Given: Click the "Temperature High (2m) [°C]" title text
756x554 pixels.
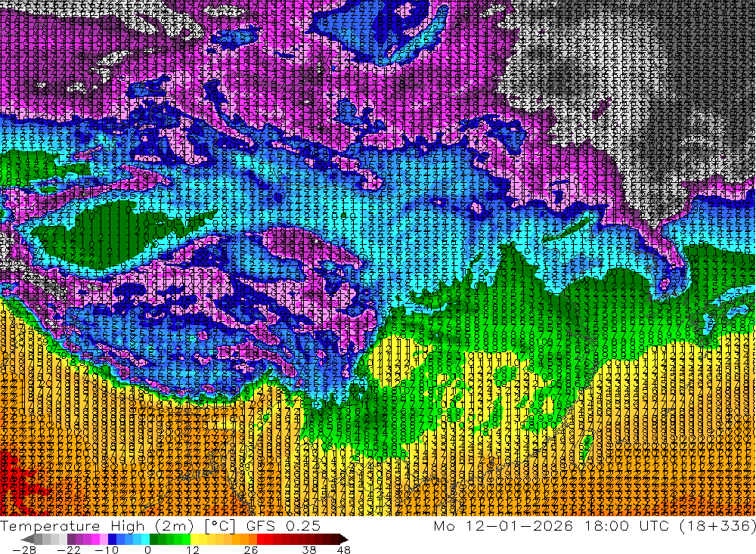Looking at the screenshot, I should [118, 526].
